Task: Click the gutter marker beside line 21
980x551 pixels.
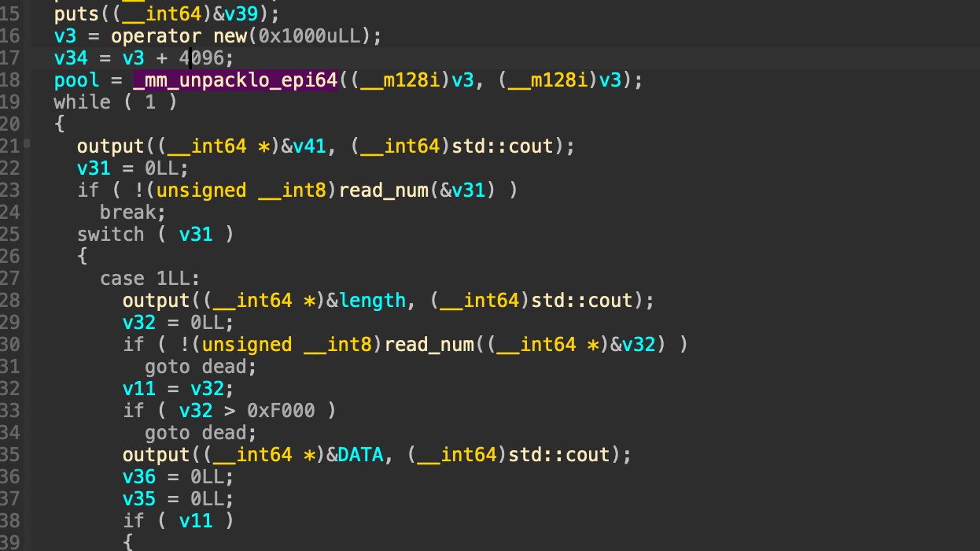Action: (28, 143)
